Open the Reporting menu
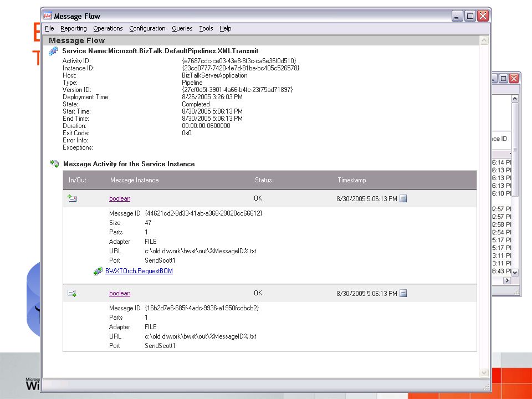The width and height of the screenshot is (532, 399). (x=74, y=28)
